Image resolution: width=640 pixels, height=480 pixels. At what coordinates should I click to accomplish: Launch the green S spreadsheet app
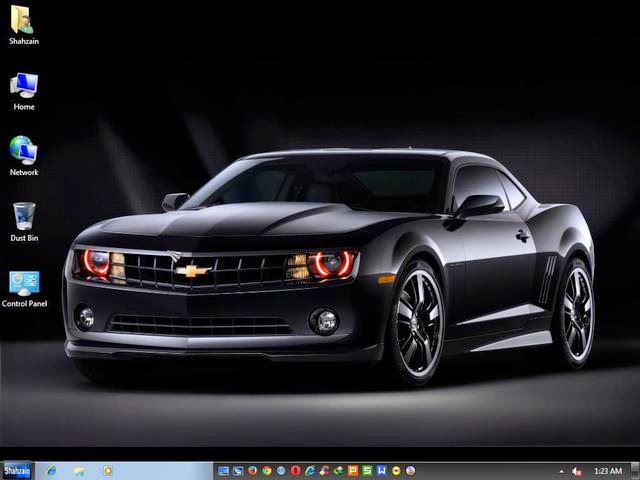367,471
